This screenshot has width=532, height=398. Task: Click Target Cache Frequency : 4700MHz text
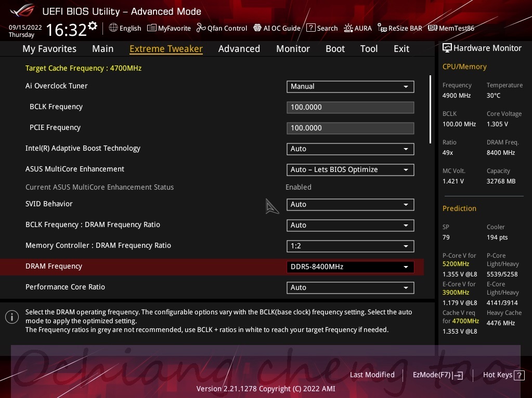coord(83,68)
